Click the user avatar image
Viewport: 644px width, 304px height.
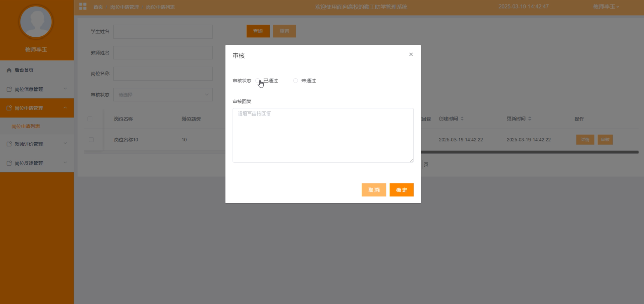coord(36,22)
